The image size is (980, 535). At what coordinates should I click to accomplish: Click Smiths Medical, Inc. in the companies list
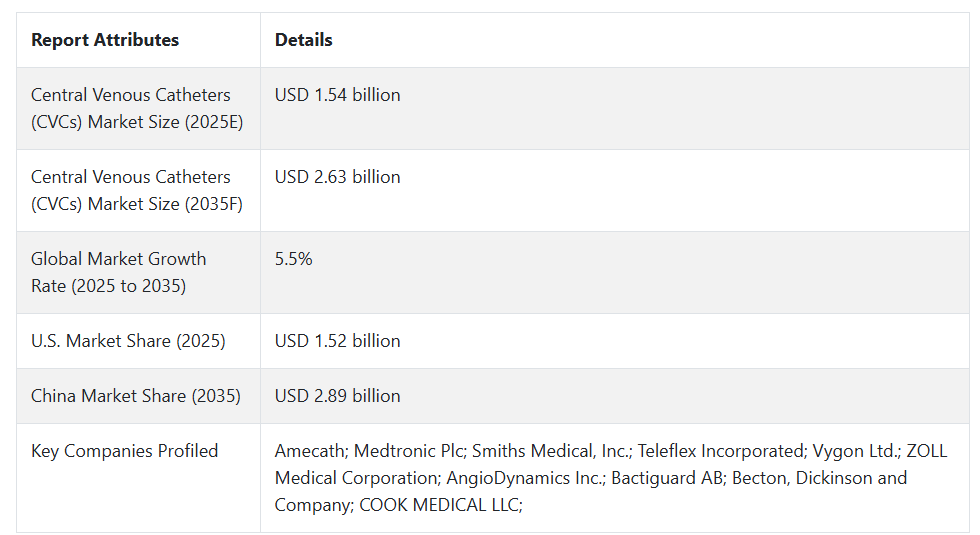tap(552, 451)
